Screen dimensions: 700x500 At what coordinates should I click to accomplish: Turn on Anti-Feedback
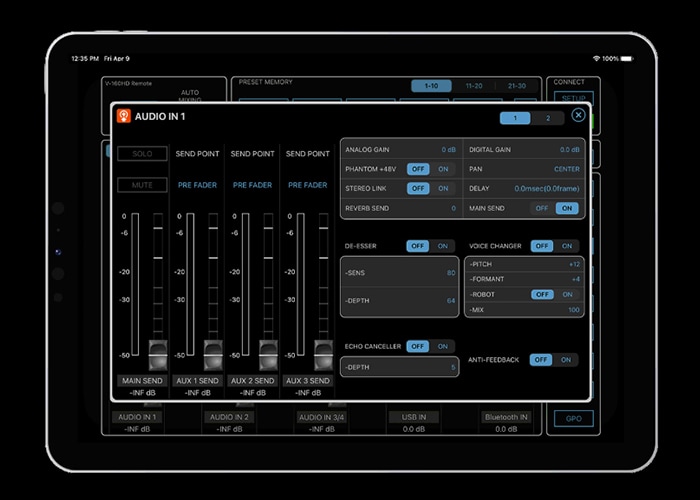566,360
